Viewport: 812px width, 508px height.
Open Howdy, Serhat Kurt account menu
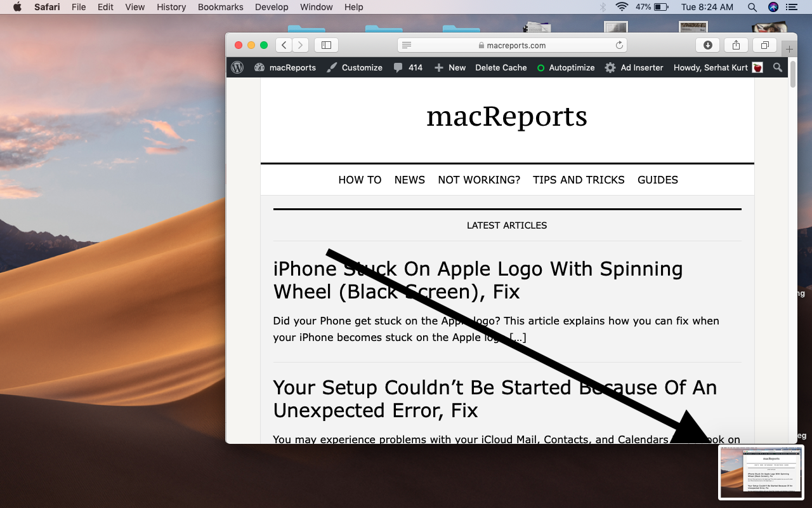pos(718,67)
